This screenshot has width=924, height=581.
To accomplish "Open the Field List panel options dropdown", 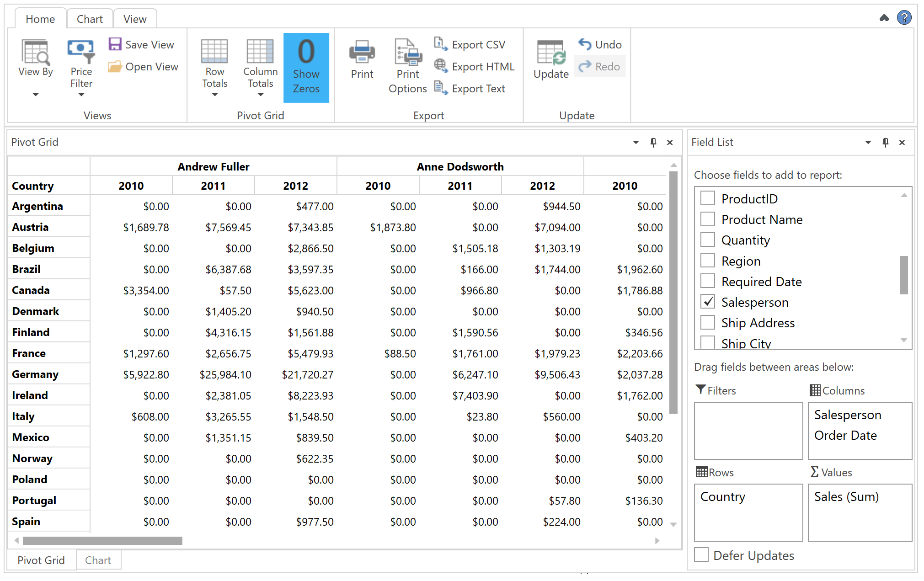I will pos(868,143).
